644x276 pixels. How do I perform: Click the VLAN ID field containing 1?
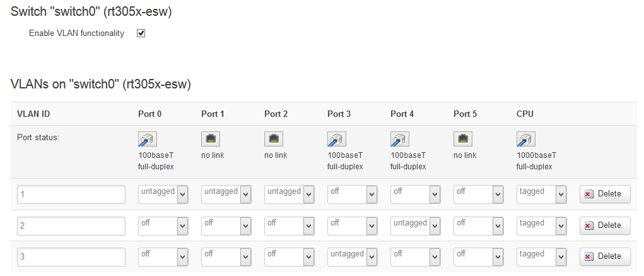(71, 195)
